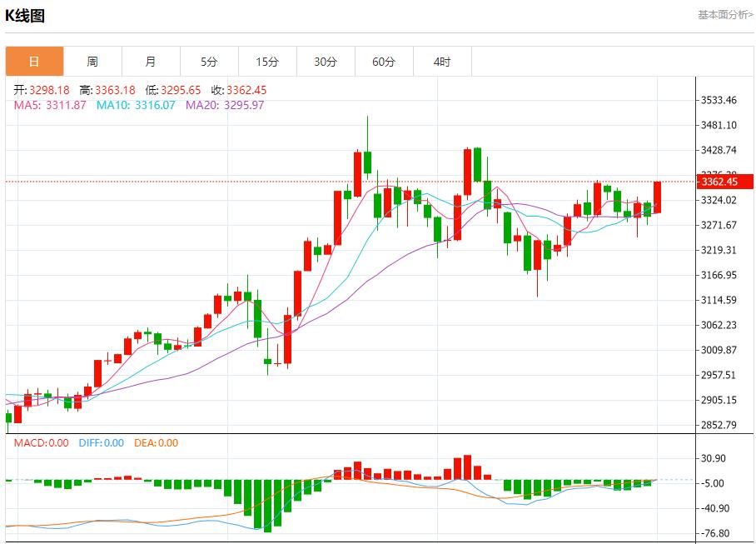Select the 60分 sixty-minute chart

point(384,61)
